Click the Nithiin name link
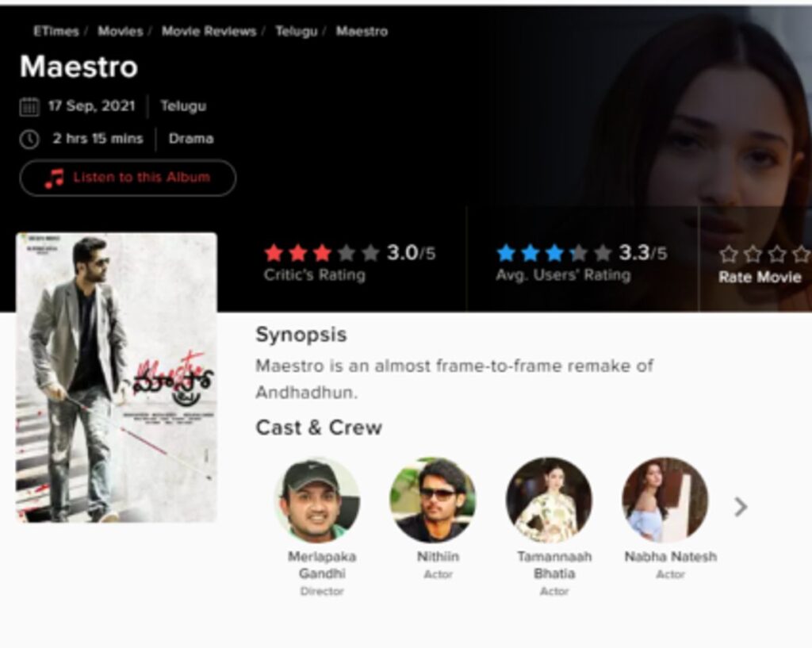 tap(438, 557)
